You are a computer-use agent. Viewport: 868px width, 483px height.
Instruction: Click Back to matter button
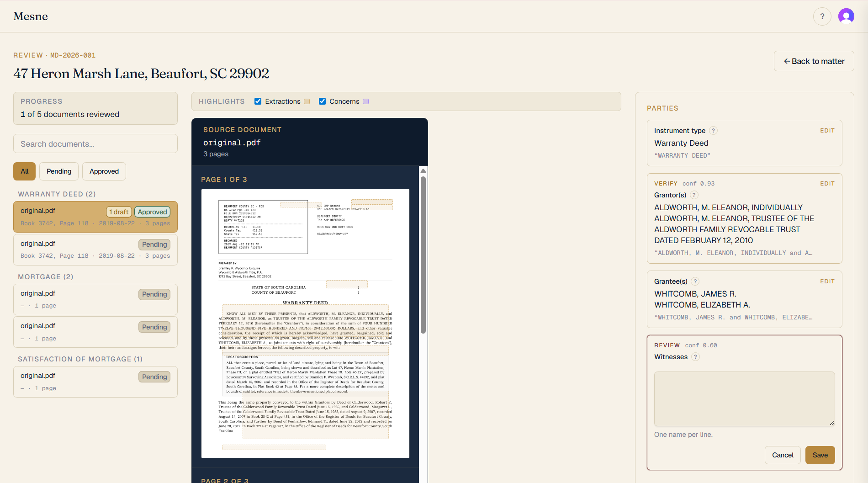(814, 61)
